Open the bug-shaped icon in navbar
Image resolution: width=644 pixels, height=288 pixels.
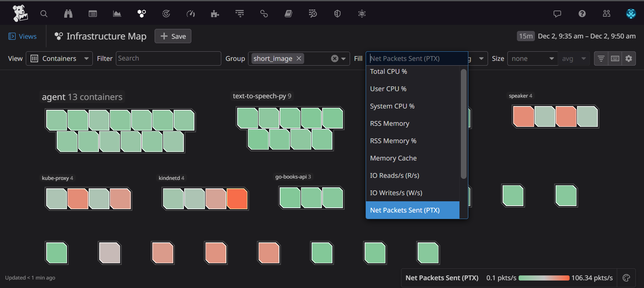coord(362,14)
